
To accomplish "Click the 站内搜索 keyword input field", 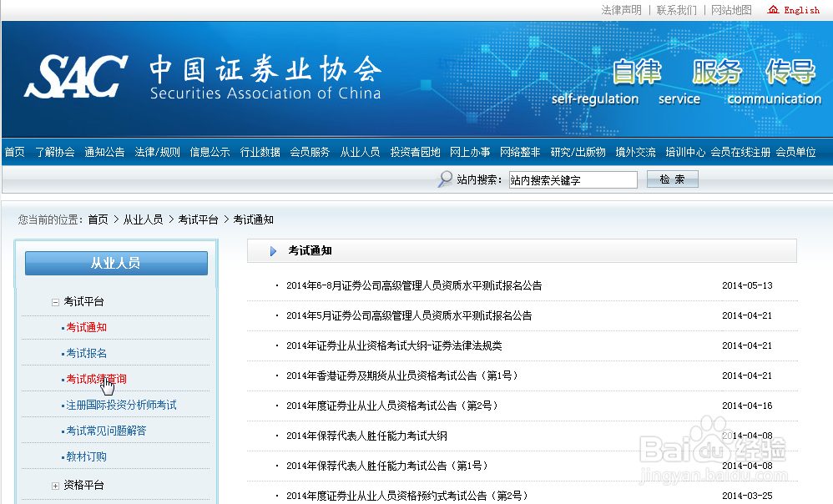I will click(573, 179).
